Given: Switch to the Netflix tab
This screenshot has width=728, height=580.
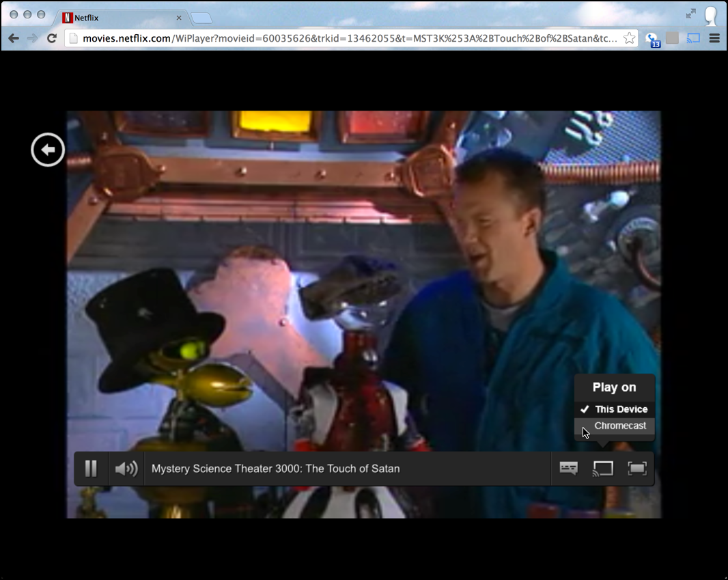Looking at the screenshot, I should (x=122, y=18).
